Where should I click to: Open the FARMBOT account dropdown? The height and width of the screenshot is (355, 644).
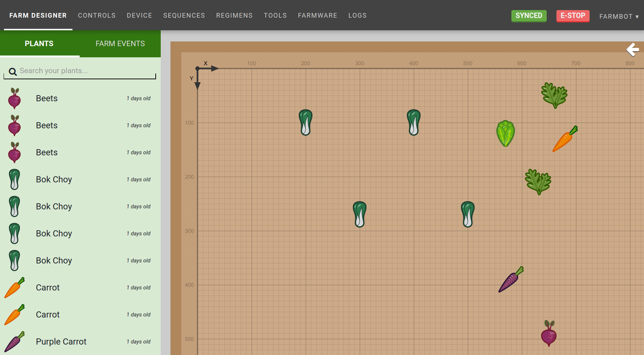pos(619,16)
